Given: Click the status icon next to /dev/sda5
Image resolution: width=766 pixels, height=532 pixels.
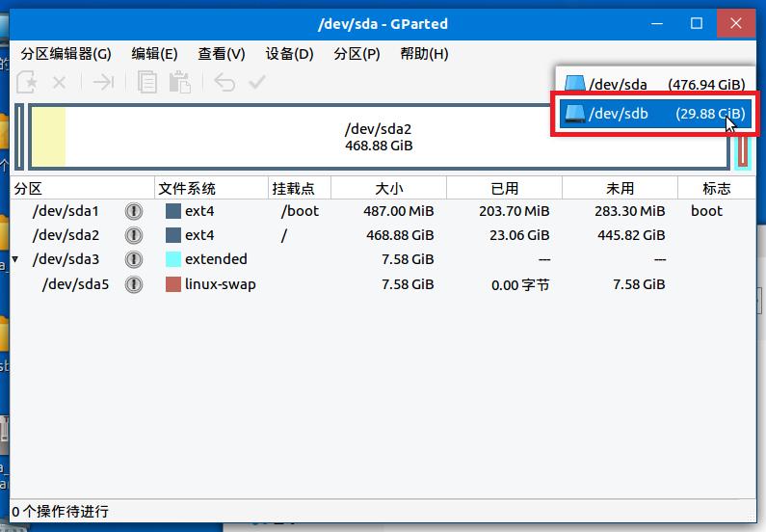Looking at the screenshot, I should coord(133,284).
